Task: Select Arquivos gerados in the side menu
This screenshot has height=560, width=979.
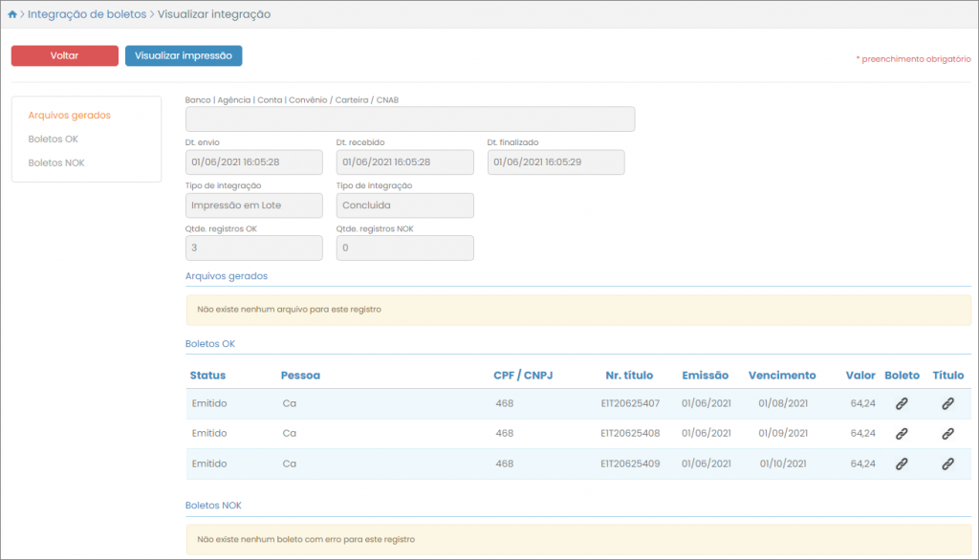Action: pos(69,116)
